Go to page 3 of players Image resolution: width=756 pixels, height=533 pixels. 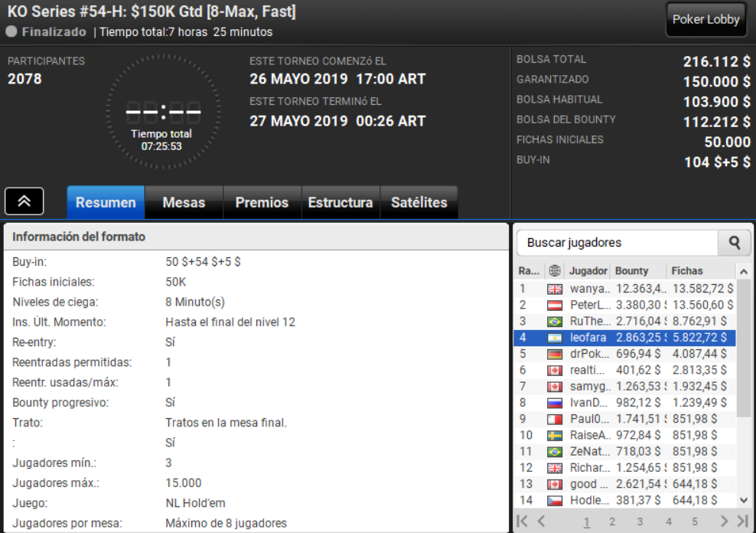[640, 522]
